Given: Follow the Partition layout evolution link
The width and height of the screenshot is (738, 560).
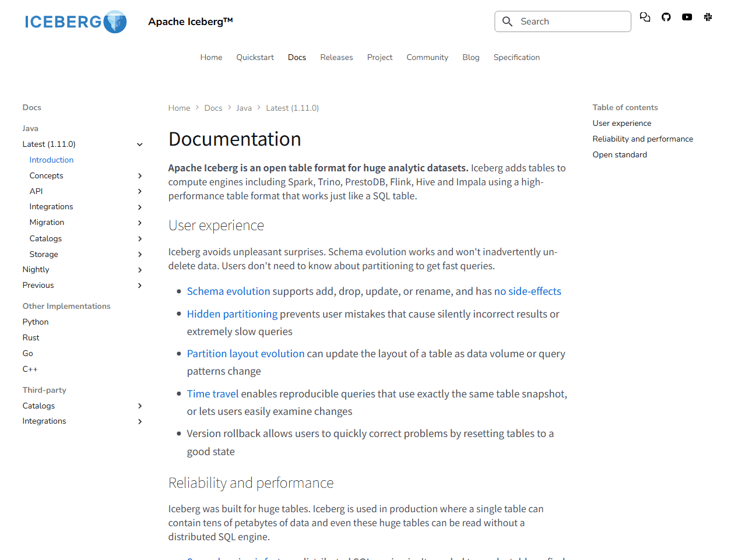Looking at the screenshot, I should [x=245, y=354].
